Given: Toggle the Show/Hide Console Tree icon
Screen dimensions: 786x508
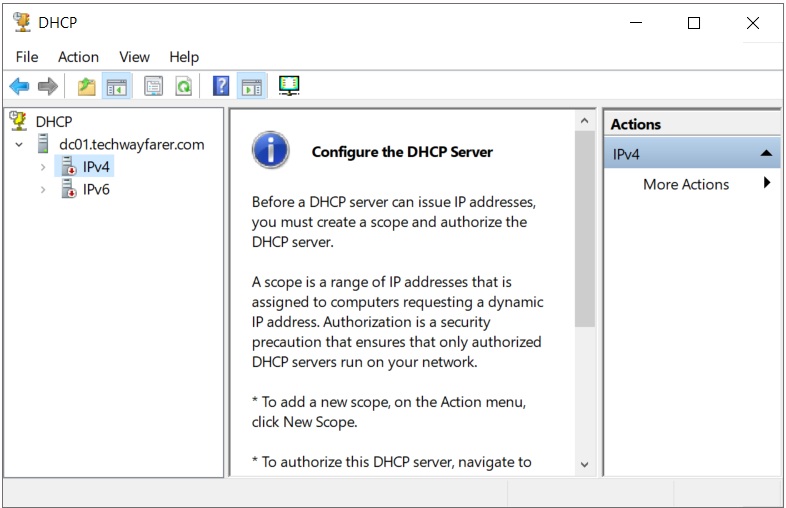Looking at the screenshot, I should (x=117, y=87).
